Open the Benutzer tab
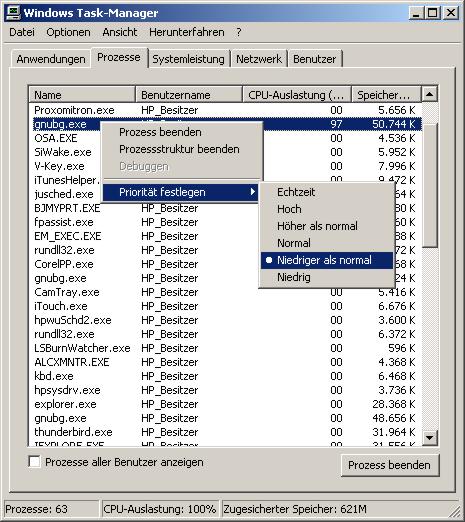The height and width of the screenshot is (522, 465). [x=315, y=59]
